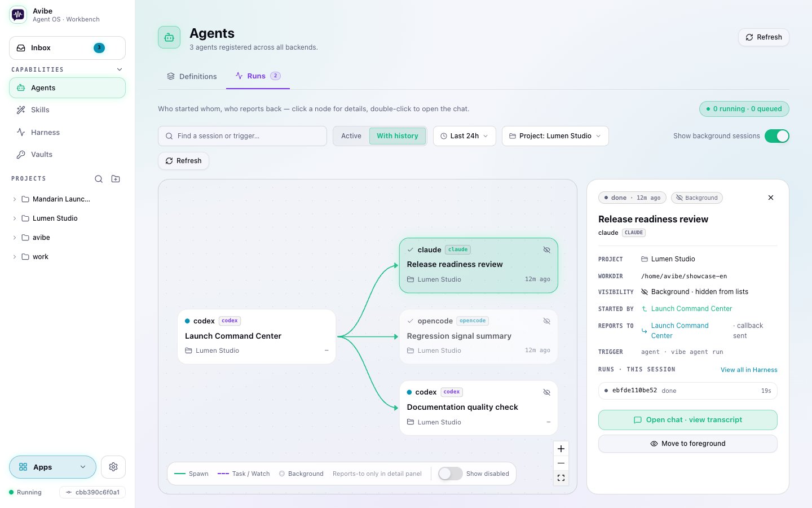The width and height of the screenshot is (812, 508).
Task: Zoom out the graph canvas
Action: [x=561, y=463]
